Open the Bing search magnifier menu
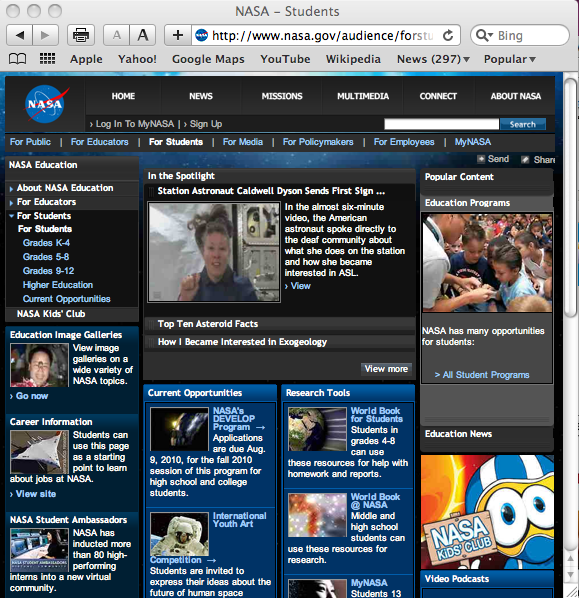 point(484,35)
